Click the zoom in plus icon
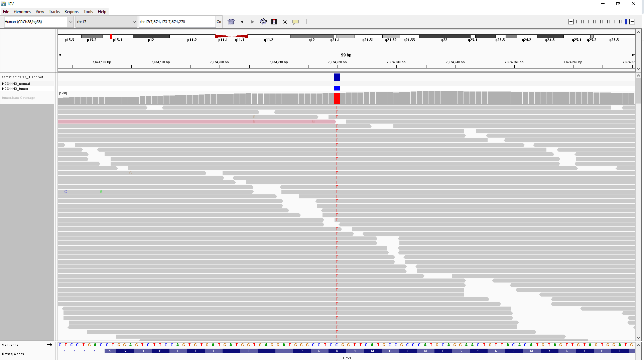Screen dimensions: 644x360 click(x=632, y=21)
